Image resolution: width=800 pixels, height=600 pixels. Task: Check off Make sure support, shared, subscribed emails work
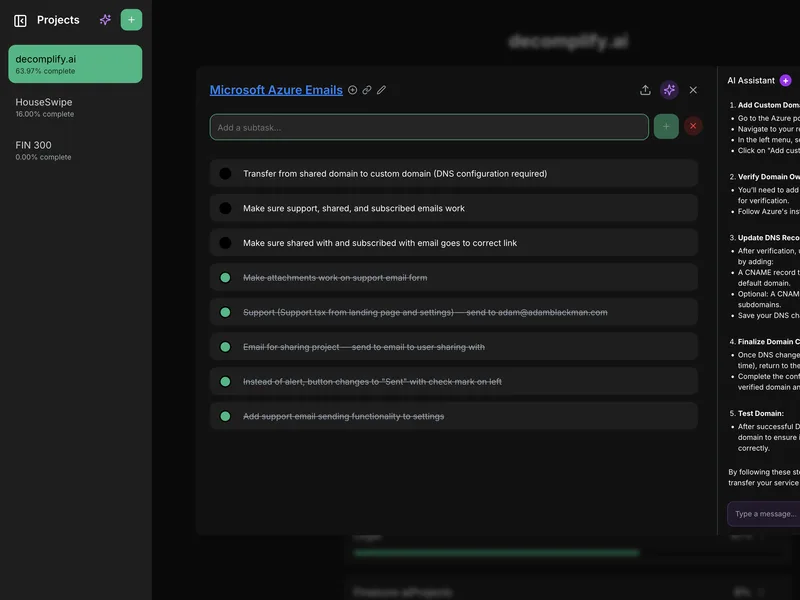(x=225, y=208)
